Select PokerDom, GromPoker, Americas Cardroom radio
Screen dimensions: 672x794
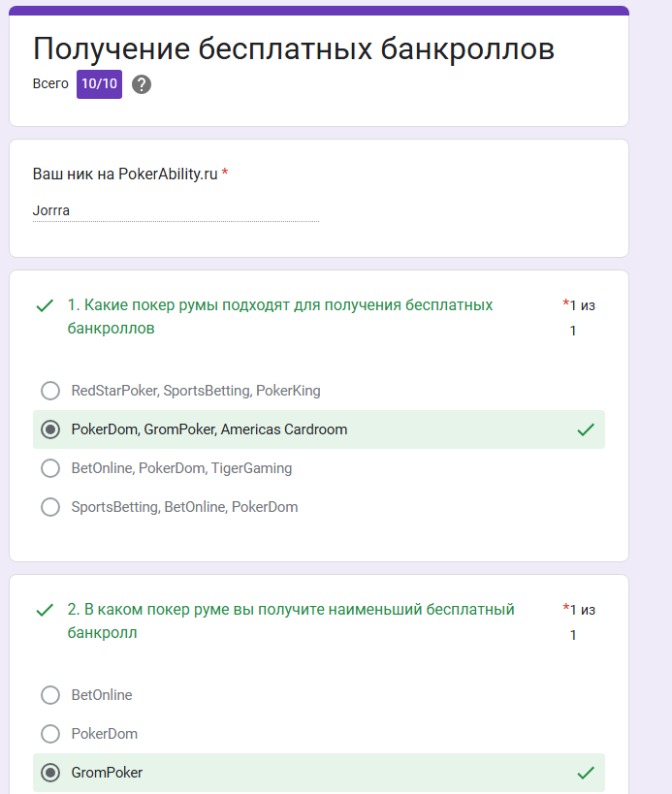pos(50,429)
